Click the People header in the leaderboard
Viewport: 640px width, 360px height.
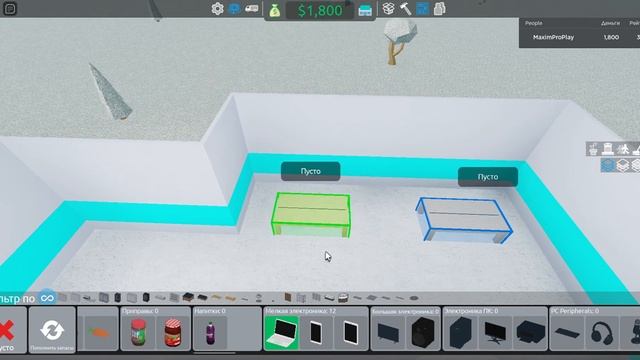tap(533, 23)
